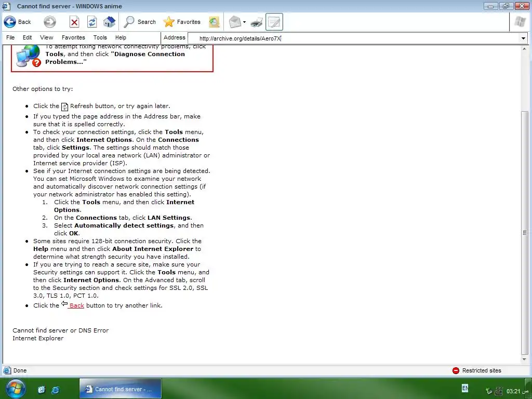Open browsing History icon

[x=214, y=22]
